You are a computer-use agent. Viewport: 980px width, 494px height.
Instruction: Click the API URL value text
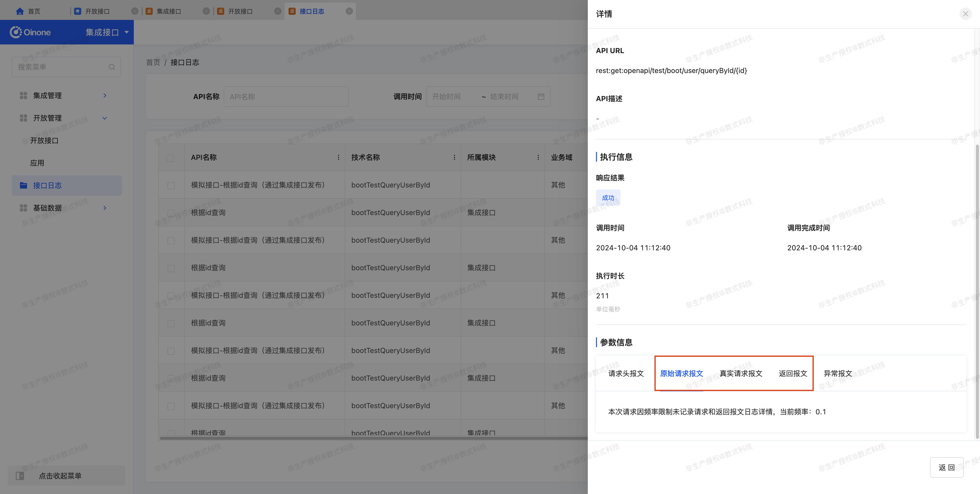pyautogui.click(x=671, y=71)
